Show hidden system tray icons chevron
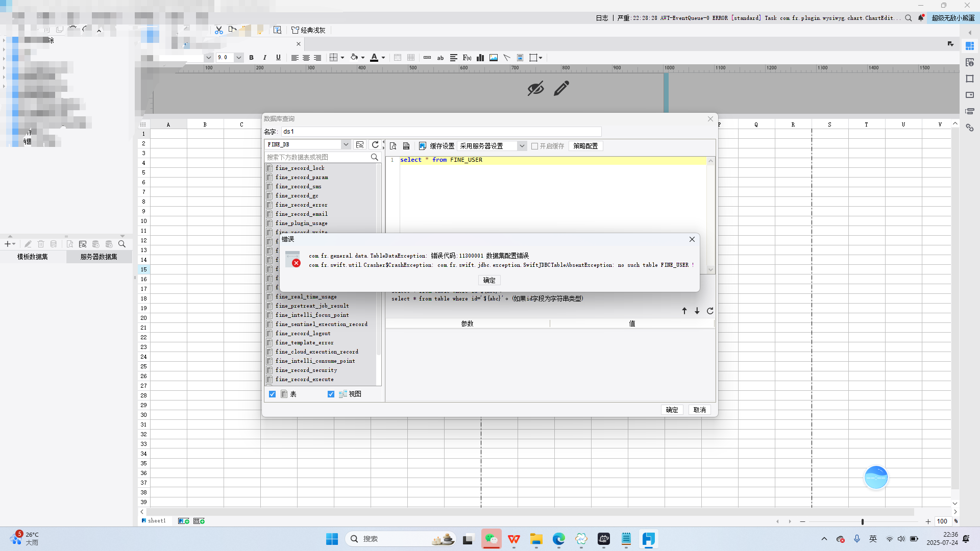980x551 pixels. (824, 539)
